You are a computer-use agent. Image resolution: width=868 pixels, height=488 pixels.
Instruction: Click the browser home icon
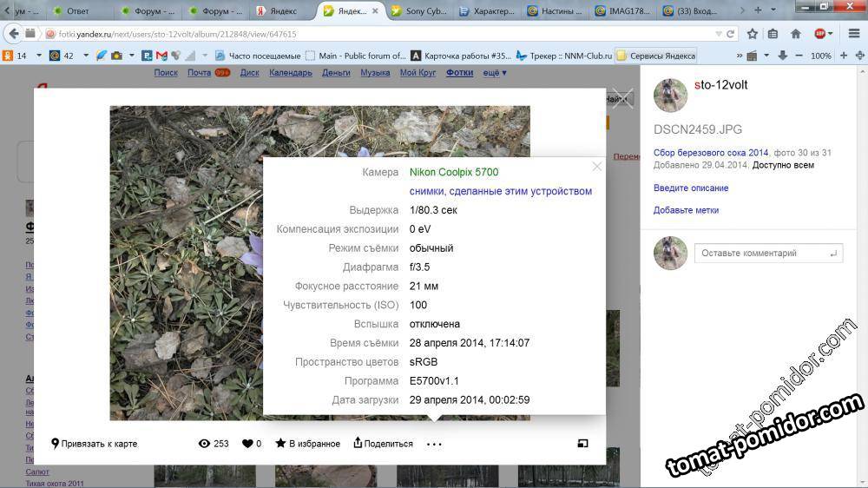(x=795, y=34)
